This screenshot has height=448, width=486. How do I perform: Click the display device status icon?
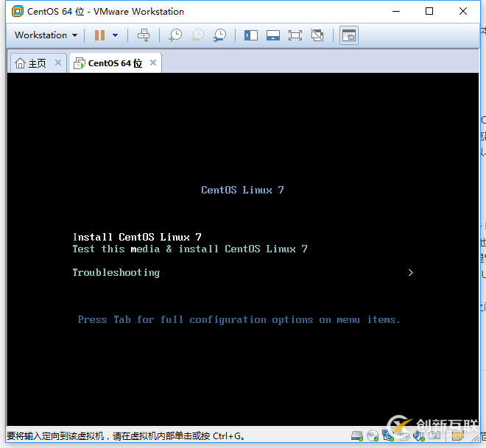coord(434,436)
